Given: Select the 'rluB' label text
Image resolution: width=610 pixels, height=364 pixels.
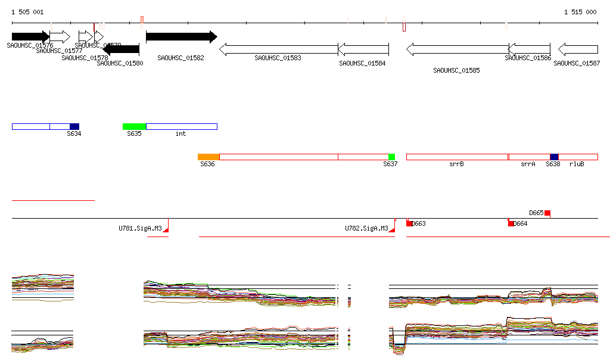Looking at the screenshot, I should pyautogui.click(x=577, y=164).
